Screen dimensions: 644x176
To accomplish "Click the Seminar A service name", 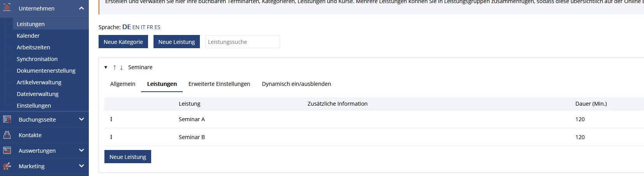I will [192, 119].
